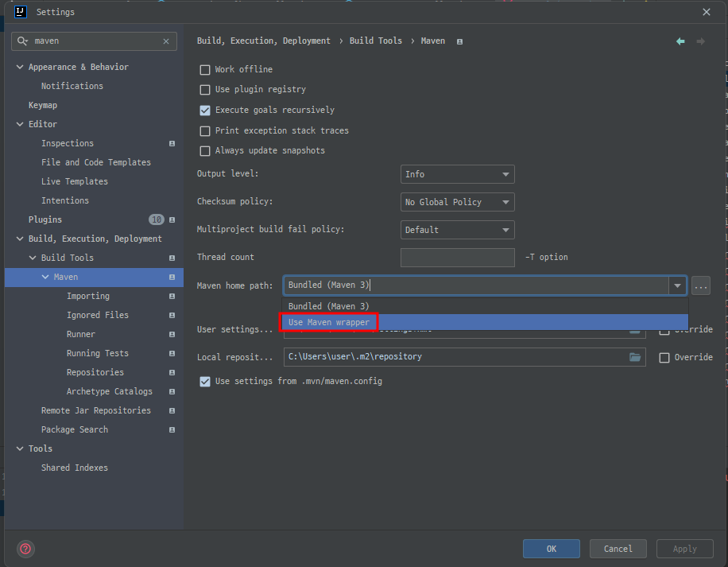Browse folder for Local repository path
Image resolution: width=728 pixels, height=567 pixels.
coord(635,356)
